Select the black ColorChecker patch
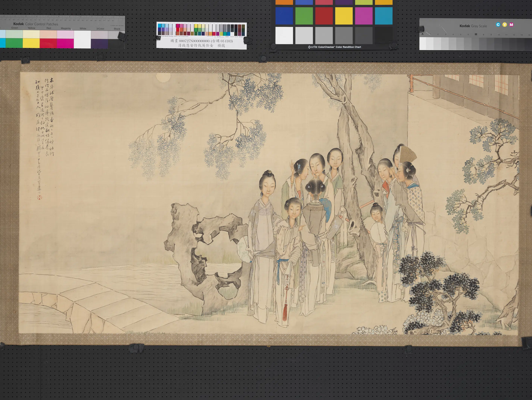This screenshot has height=400, width=532. pos(384,35)
